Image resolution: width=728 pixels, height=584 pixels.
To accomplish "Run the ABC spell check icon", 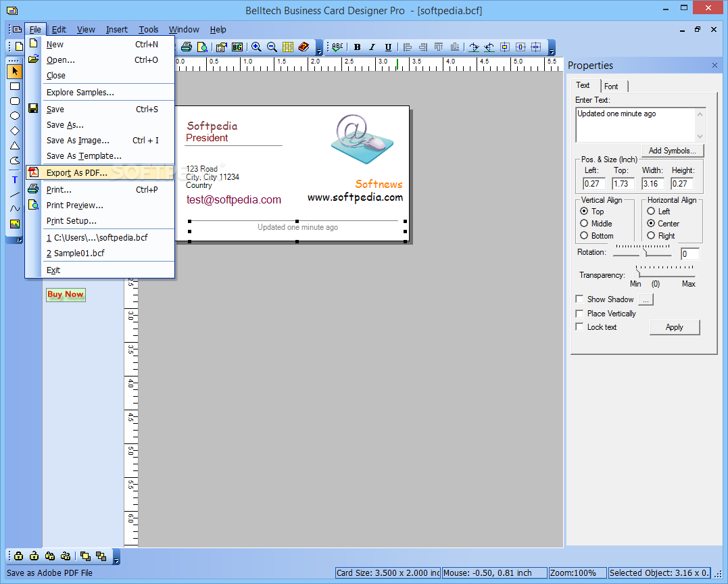I will pos(338,47).
